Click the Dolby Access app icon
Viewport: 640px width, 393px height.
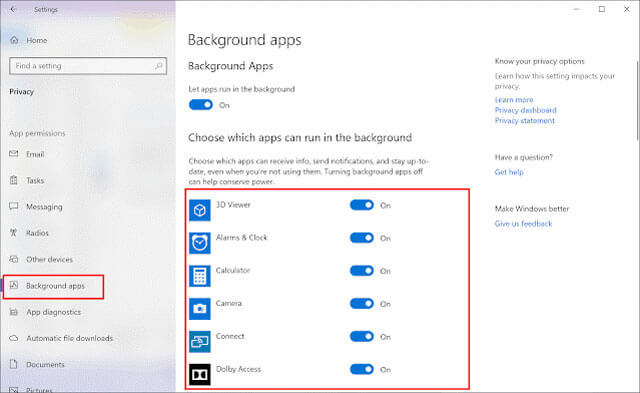click(200, 374)
